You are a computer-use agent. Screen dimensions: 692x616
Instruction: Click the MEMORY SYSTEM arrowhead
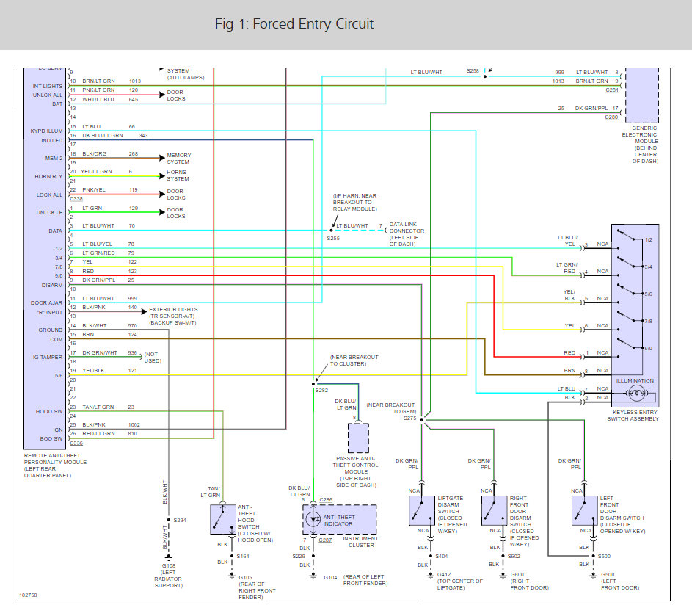tap(162, 158)
